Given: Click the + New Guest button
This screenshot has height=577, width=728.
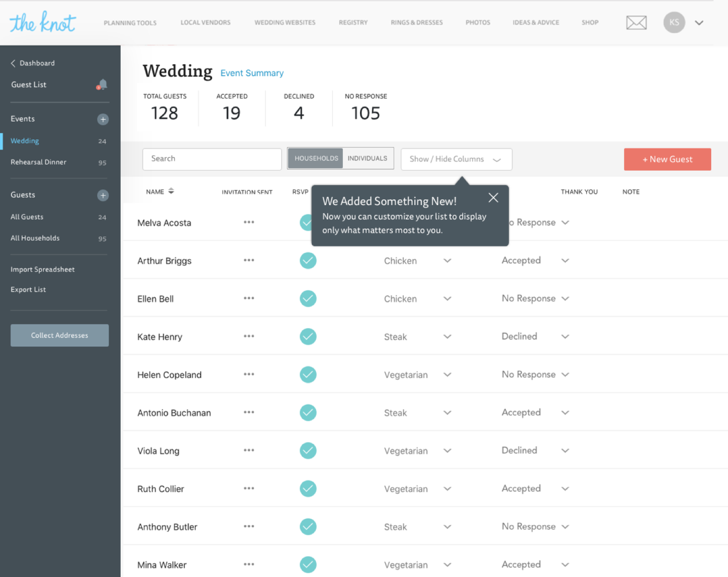Looking at the screenshot, I should (x=667, y=159).
